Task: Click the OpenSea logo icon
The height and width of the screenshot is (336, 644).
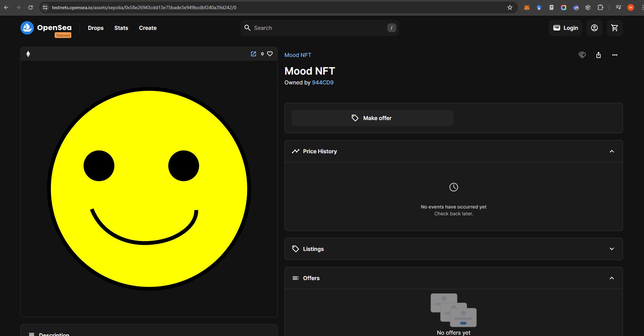Action: point(27,28)
